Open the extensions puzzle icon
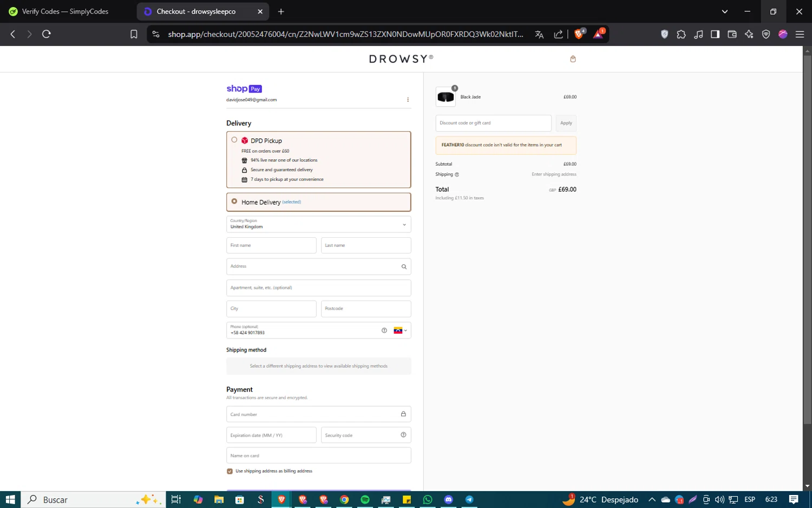Image resolution: width=812 pixels, height=508 pixels. click(x=682, y=34)
